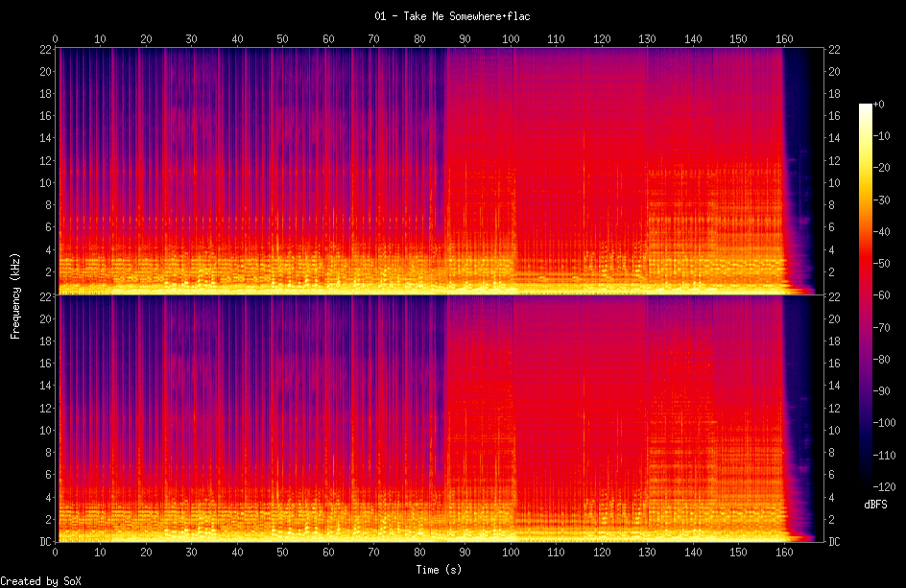
Task: Click the 'dBFS' label under the color scale
Action: (874, 504)
